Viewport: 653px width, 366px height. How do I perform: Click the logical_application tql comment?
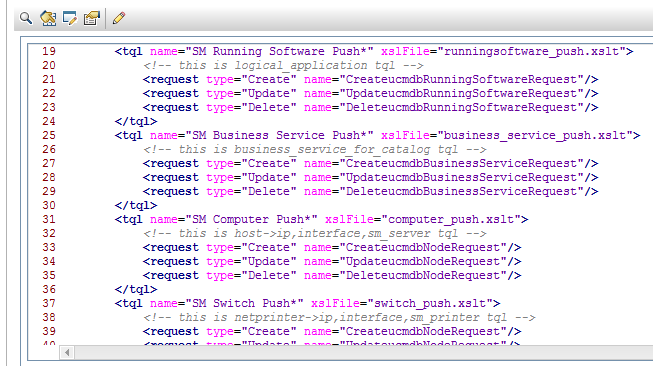(283, 65)
